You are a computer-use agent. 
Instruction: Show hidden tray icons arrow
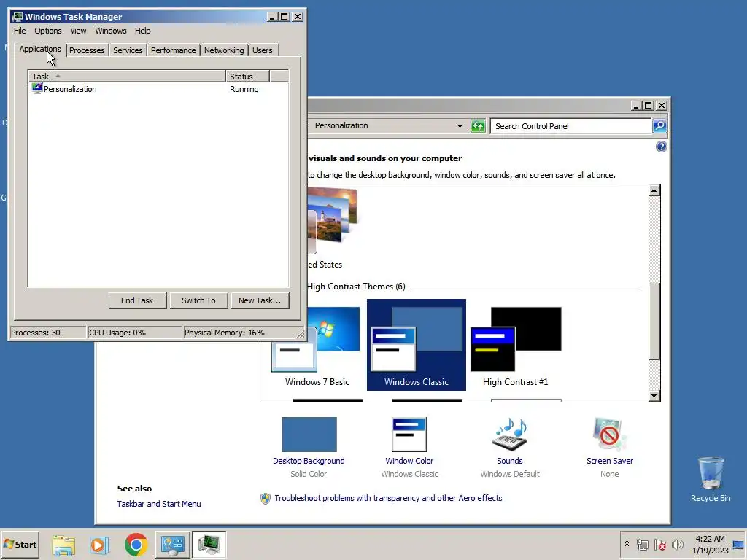[627, 544]
